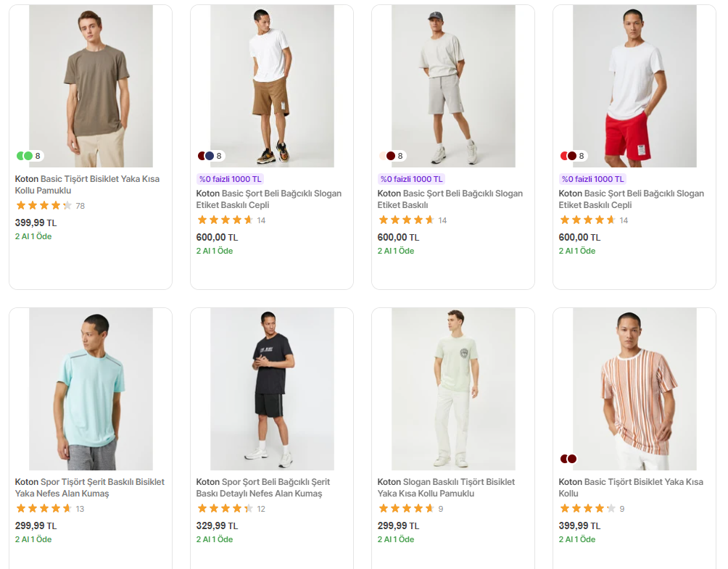Click star rating with 78 reviews
The image size is (728, 569).
click(x=50, y=206)
